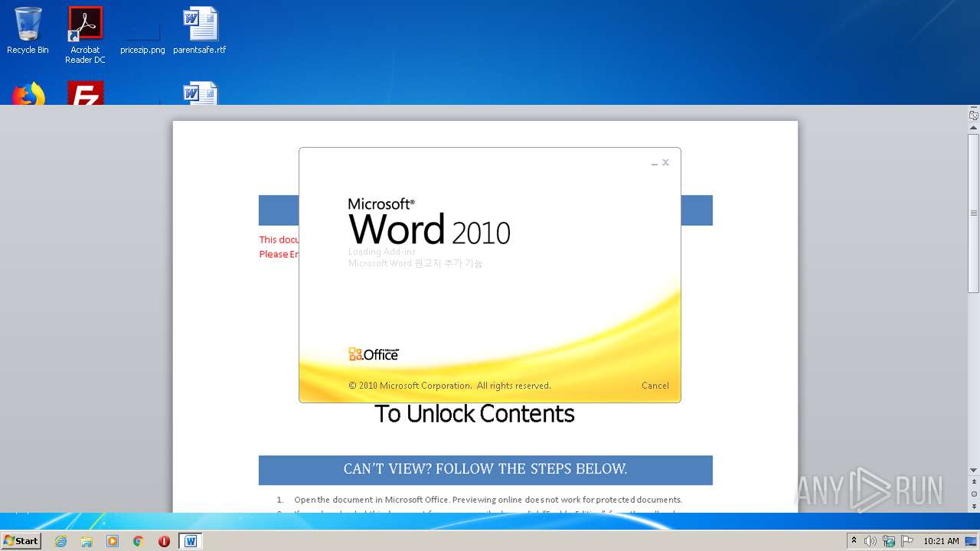980x551 pixels.
Task: Open the Recycle Bin desktop icon
Action: pyautogui.click(x=28, y=31)
